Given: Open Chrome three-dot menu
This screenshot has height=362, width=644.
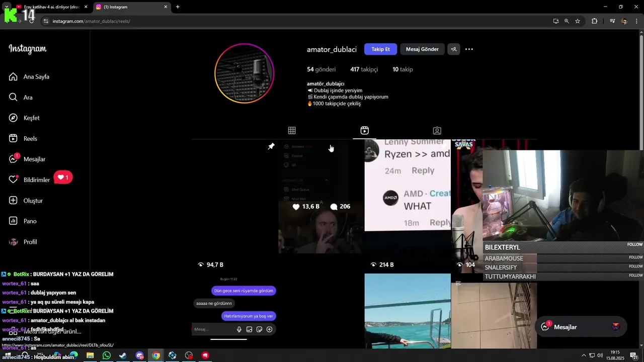Looking at the screenshot, I should tap(636, 21).
